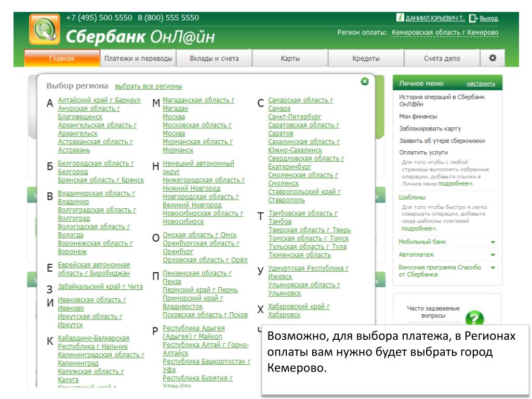Viewport: 532px width, 399px height.
Task: Open Оплатить услуги item
Action: pos(423,153)
